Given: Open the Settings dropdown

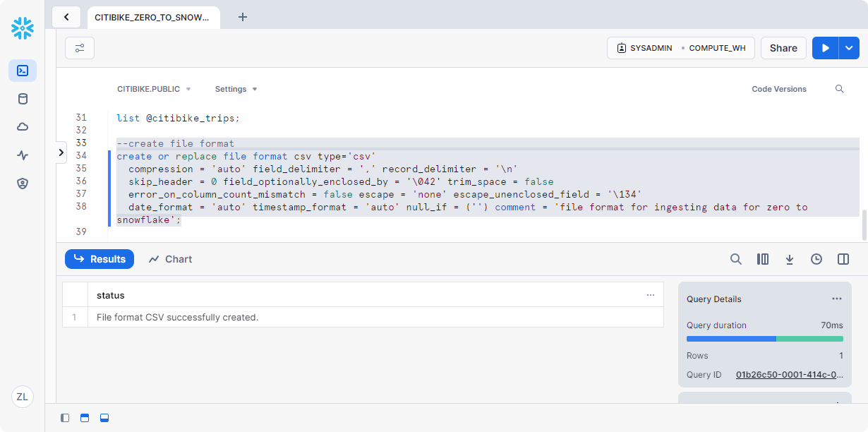Looking at the screenshot, I should pyautogui.click(x=236, y=89).
